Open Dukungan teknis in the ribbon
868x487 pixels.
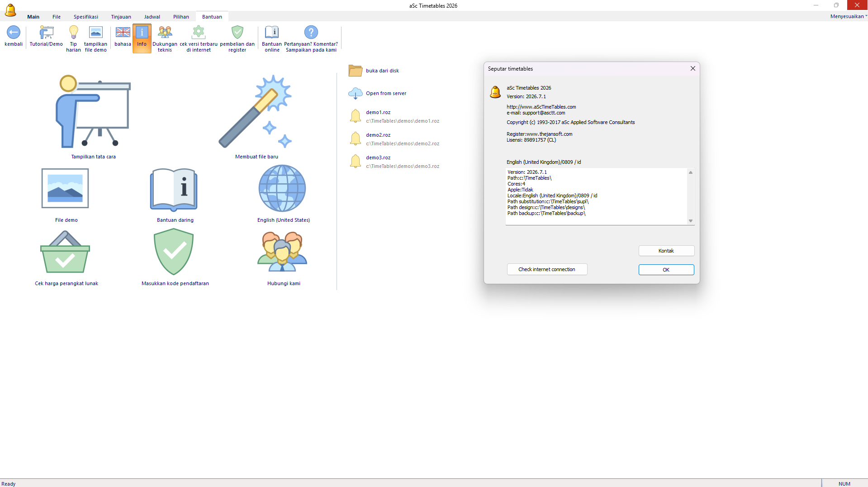pos(165,38)
